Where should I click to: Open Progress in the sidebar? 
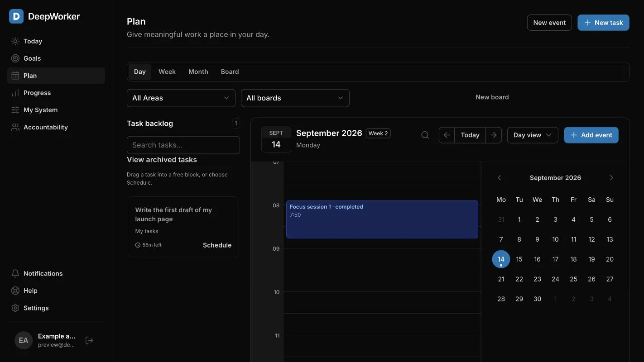(x=56, y=93)
